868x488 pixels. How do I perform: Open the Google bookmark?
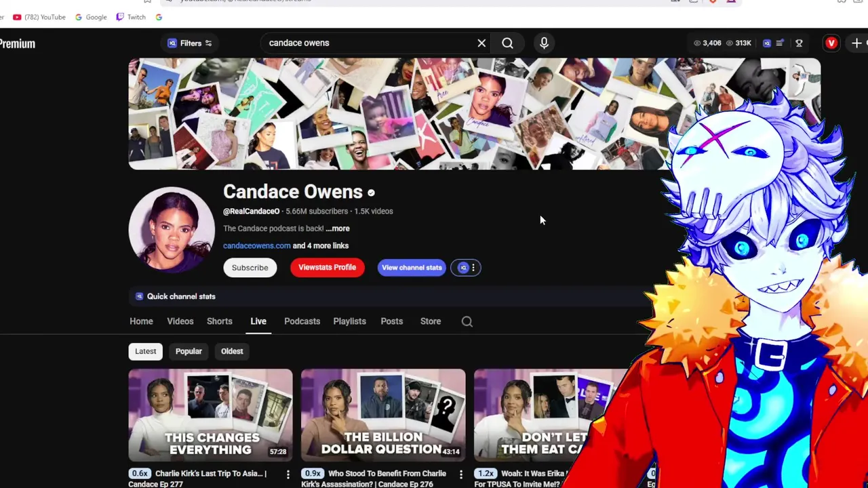91,17
